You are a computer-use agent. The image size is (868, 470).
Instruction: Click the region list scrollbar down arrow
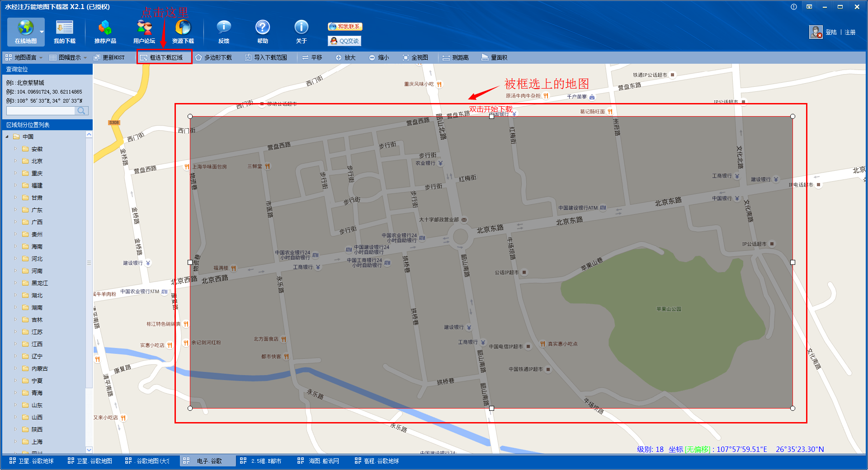89,450
